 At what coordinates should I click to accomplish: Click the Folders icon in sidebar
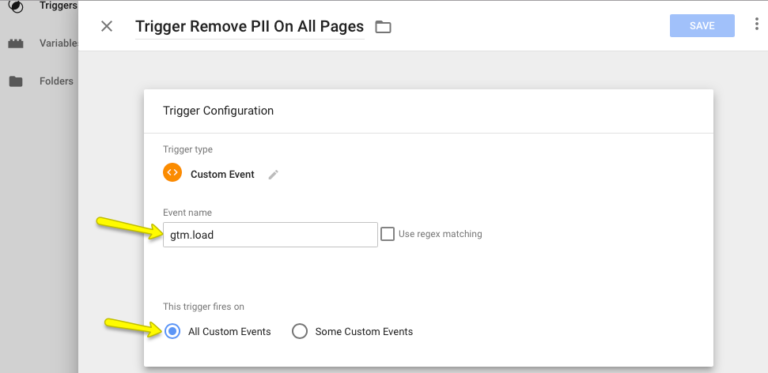pos(16,81)
